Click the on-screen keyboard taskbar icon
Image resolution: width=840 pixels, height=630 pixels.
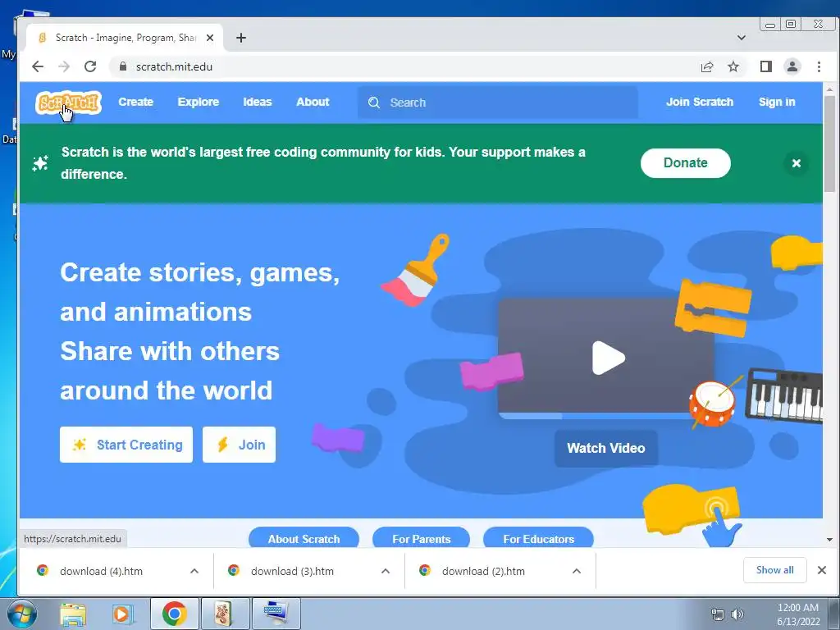pyautogui.click(x=276, y=614)
